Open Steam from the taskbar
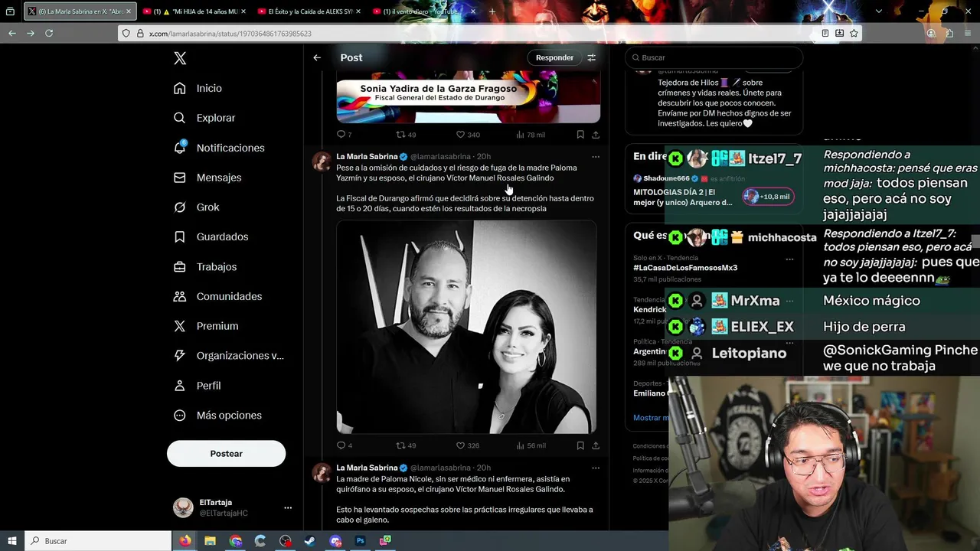This screenshot has height=551, width=980. (309, 541)
